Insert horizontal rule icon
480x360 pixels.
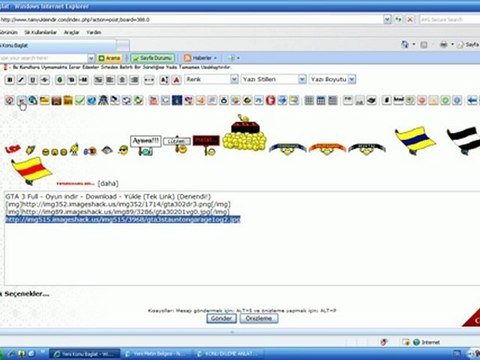point(149,80)
